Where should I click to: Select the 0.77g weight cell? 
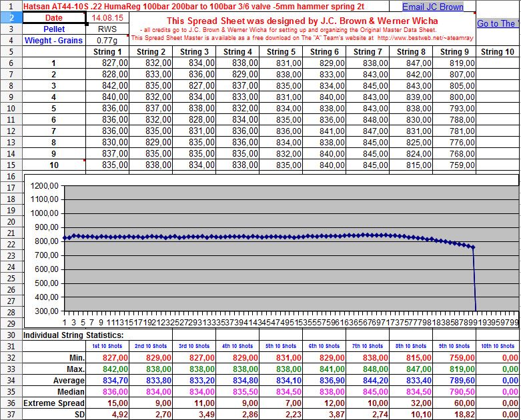[x=107, y=41]
